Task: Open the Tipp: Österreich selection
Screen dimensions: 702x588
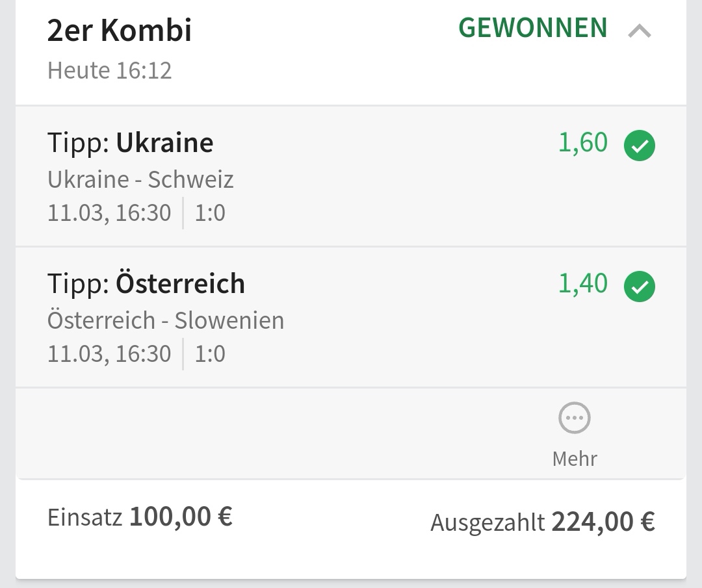Action: click(146, 283)
